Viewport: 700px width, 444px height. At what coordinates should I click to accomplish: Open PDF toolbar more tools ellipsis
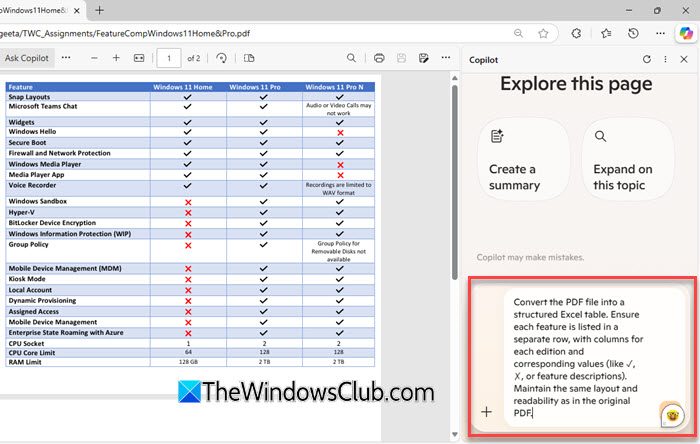(446, 58)
